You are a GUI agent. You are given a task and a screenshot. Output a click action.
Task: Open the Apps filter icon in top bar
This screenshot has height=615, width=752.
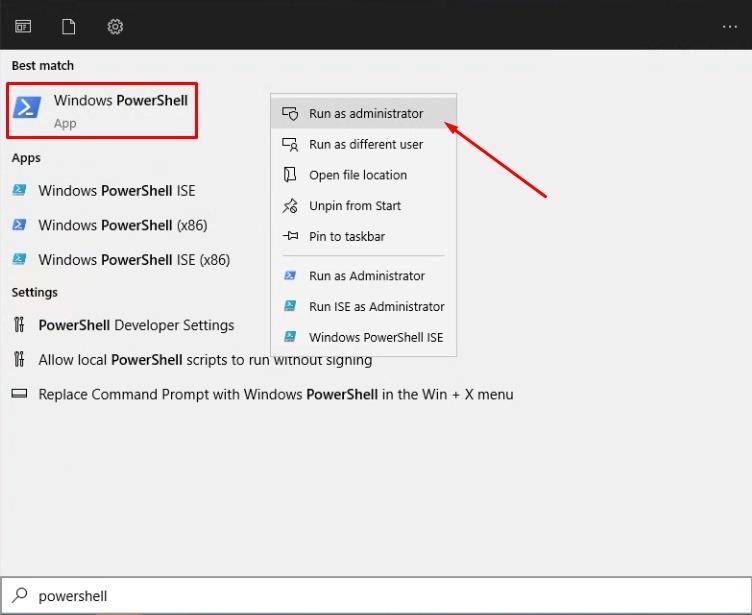pos(23,26)
